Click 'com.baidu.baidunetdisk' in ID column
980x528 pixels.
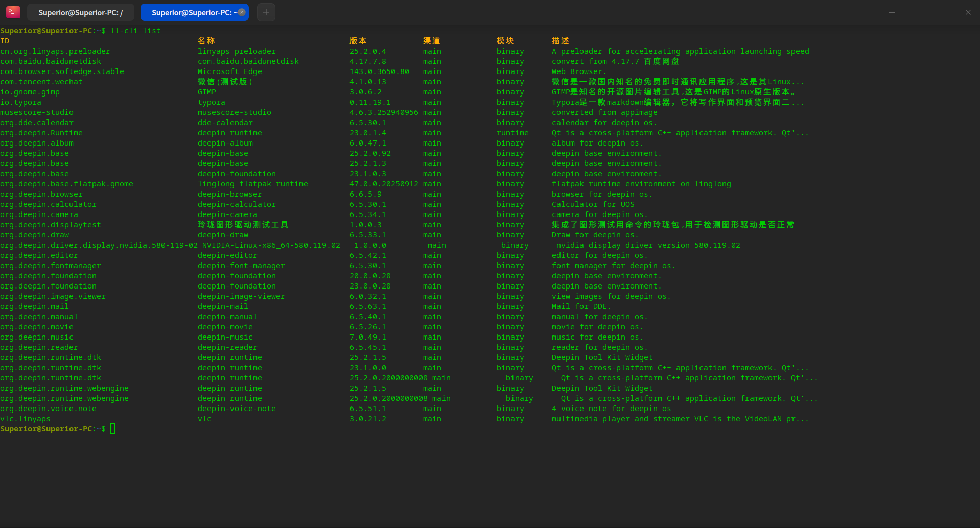click(x=51, y=61)
